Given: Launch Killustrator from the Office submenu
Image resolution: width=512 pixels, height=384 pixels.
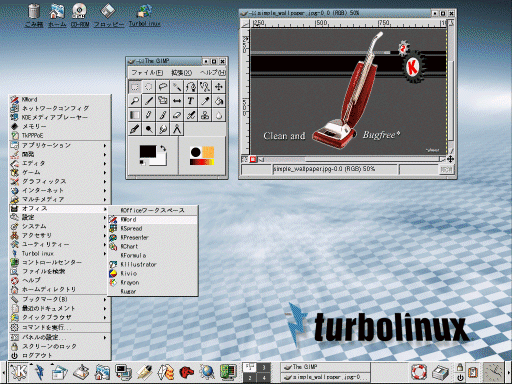Looking at the screenshot, I should pyautogui.click(x=153, y=264).
